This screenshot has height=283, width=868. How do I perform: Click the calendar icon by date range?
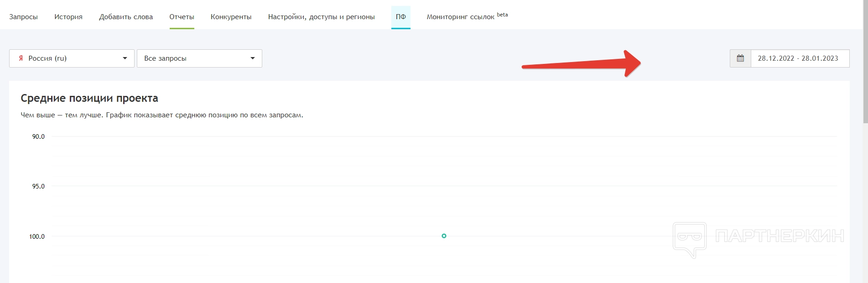(x=740, y=58)
